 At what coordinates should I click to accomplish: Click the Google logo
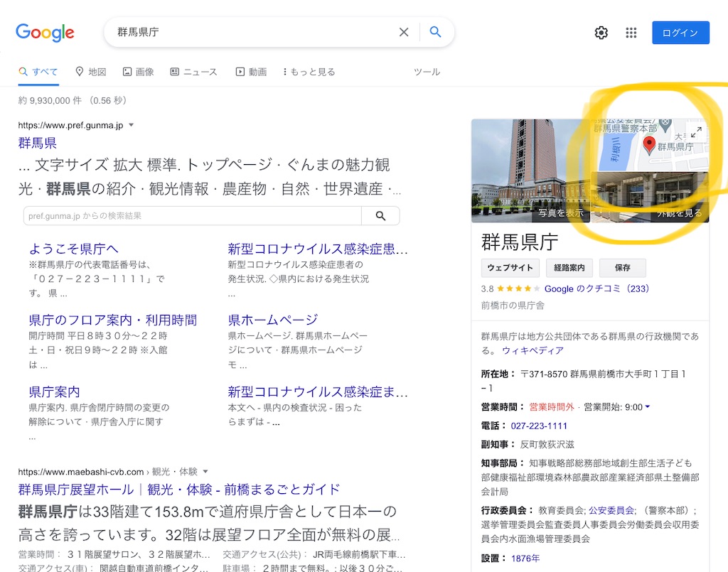[45, 33]
